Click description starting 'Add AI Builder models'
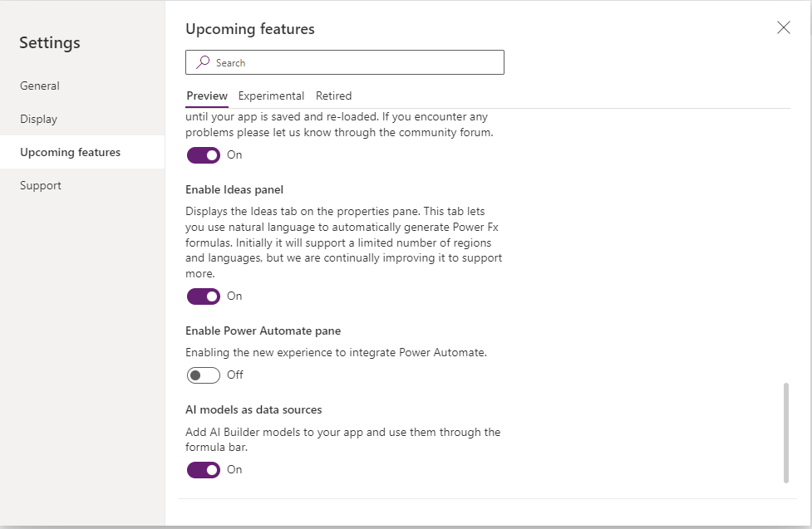The height and width of the screenshot is (529, 812). click(x=342, y=439)
